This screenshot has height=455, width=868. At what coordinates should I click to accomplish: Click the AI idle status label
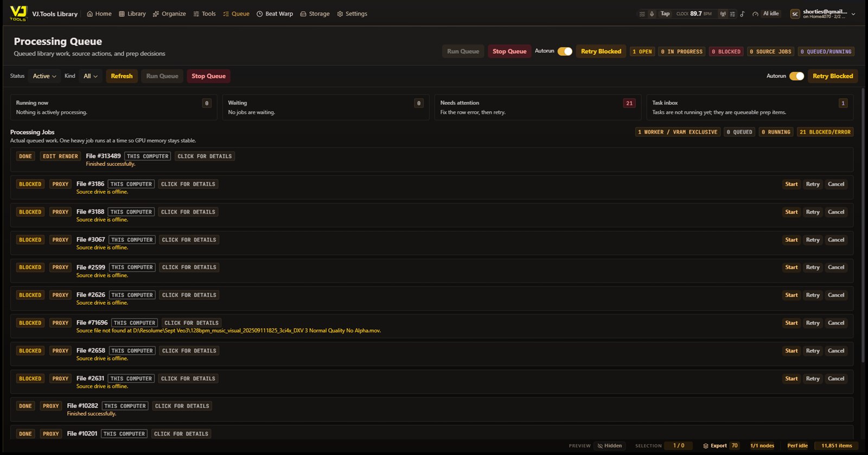coord(771,14)
